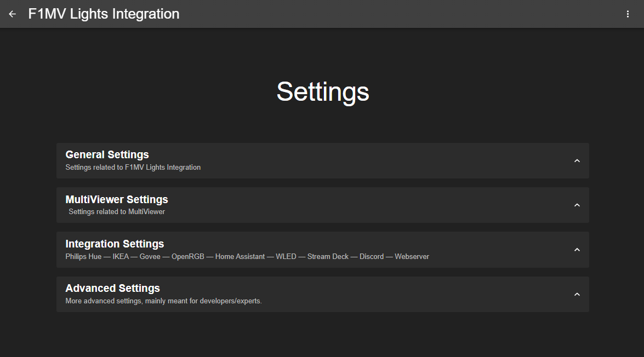Click the F1MV Lights Integration title
Screen dimensions: 644x357
click(104, 14)
